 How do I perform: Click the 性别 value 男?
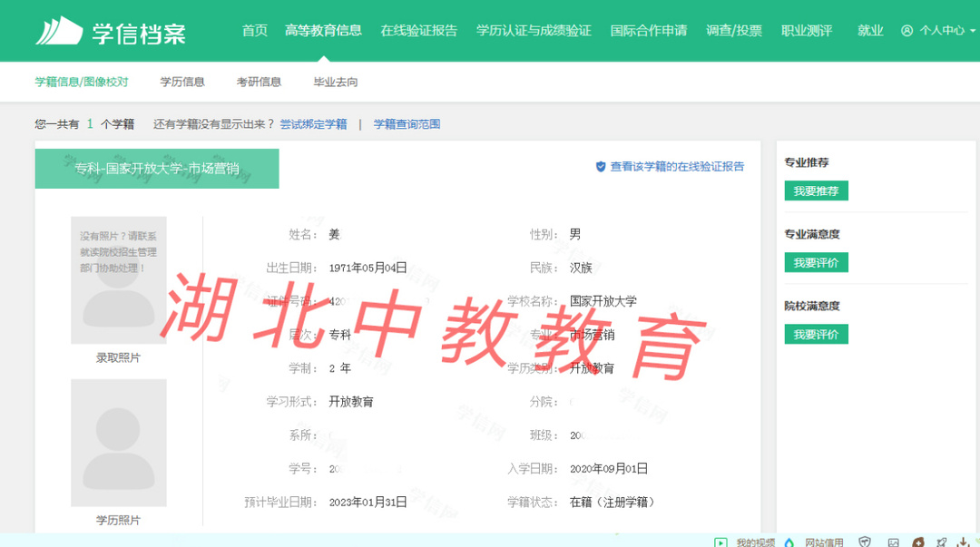(x=575, y=234)
